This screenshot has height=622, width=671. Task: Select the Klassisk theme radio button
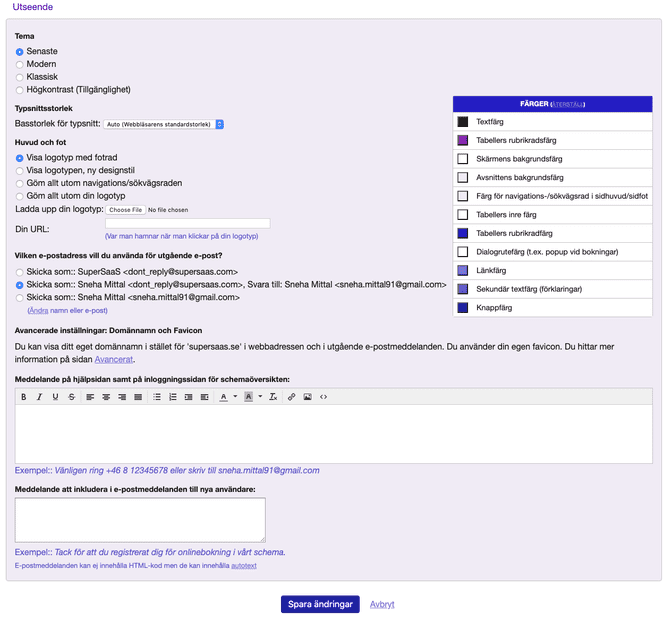pos(19,77)
